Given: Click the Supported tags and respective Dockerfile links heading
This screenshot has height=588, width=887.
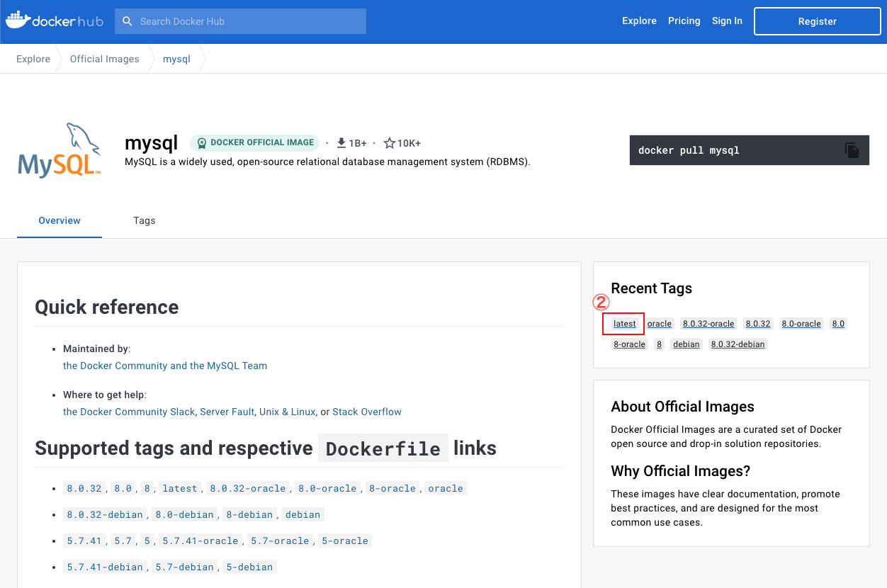Looking at the screenshot, I should coord(266,448).
